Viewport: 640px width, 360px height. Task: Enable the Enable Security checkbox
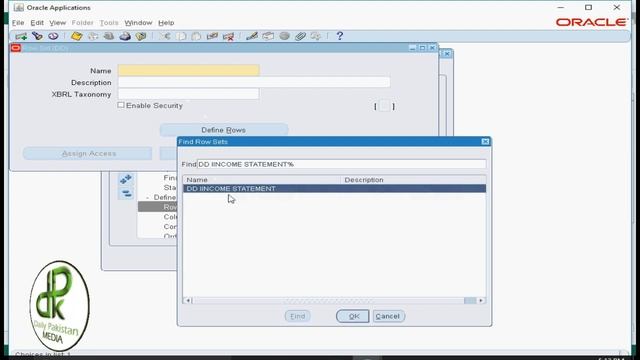click(x=121, y=105)
